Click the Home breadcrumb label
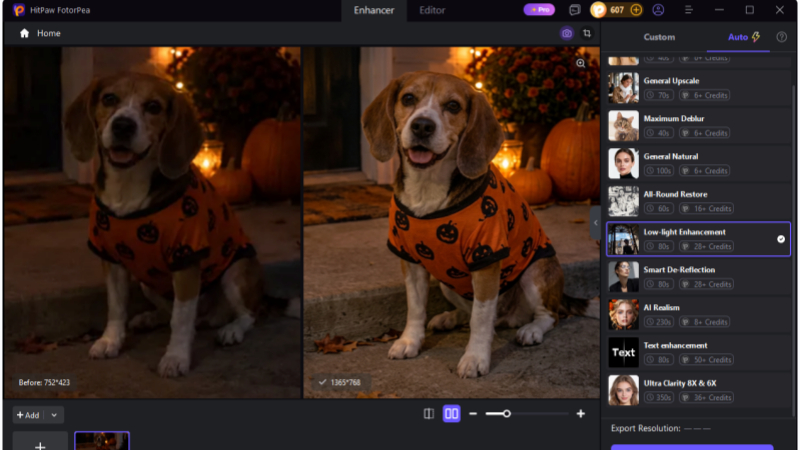 point(48,33)
